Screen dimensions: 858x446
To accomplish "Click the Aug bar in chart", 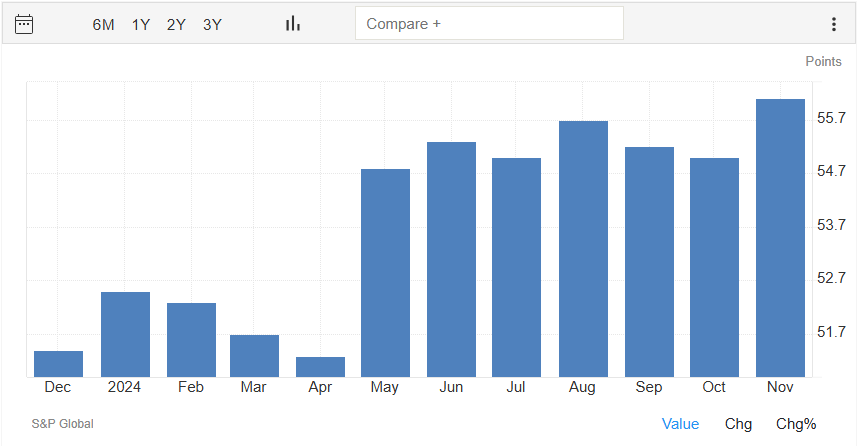I will tap(583, 249).
